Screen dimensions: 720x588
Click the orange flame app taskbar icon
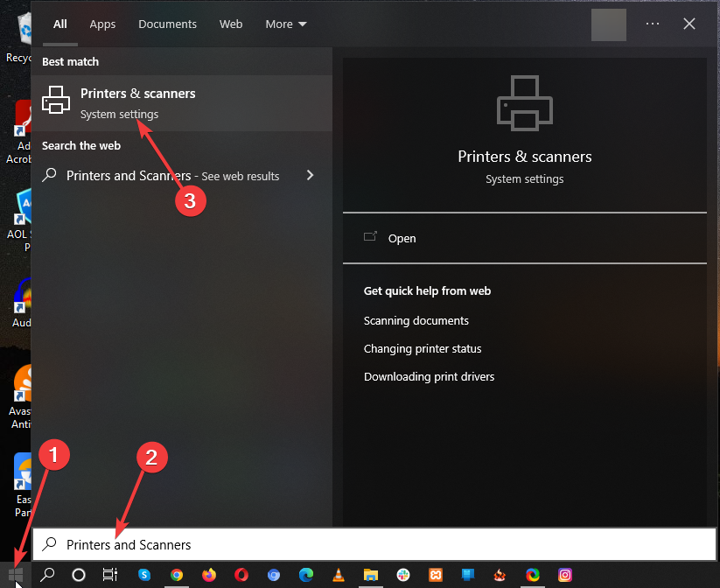pyautogui.click(x=500, y=575)
